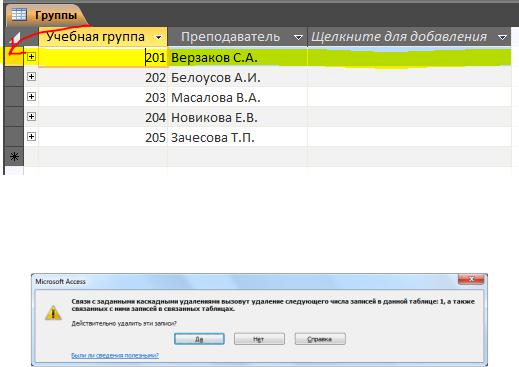Screen dimensions: 519x367
Task: Cancel deletion with the Нет button
Action: pyautogui.click(x=259, y=339)
